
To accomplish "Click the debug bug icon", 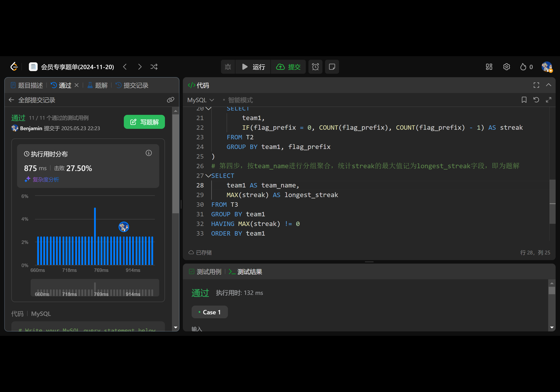I will click(228, 67).
